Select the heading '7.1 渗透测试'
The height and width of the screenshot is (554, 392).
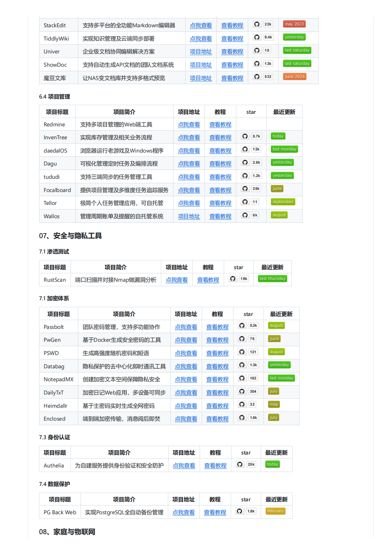pos(54,252)
